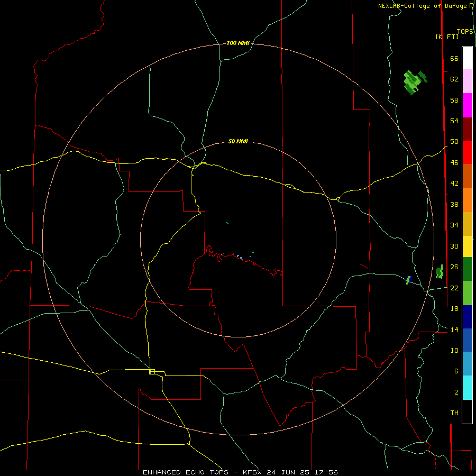
Task: Click the '14' legend value
Action: click(454, 329)
